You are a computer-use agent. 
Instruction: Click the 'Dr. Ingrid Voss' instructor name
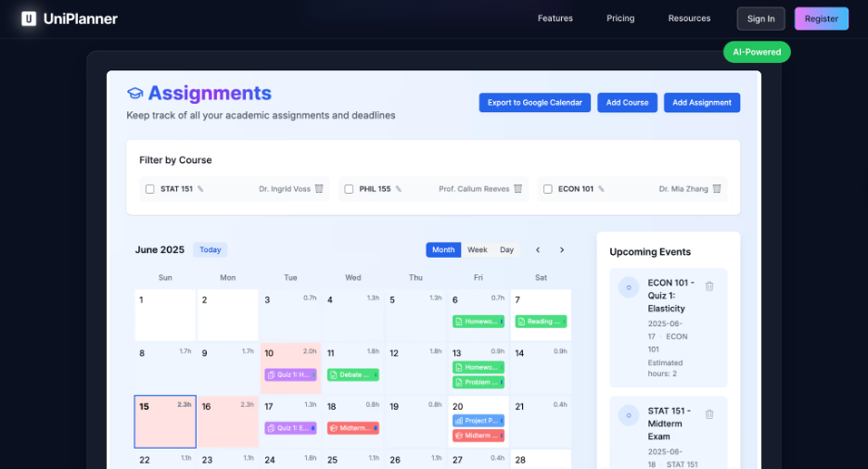(x=285, y=189)
